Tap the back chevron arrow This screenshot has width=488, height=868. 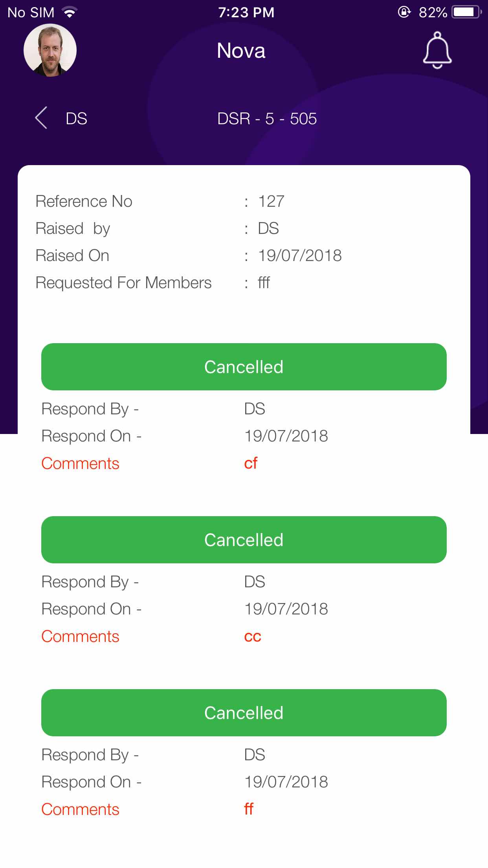point(41,118)
